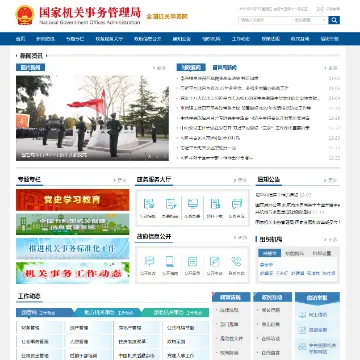The width and height of the screenshot is (360, 360).
Task: Click 更多 beside 通知公告 heading
Action: tap(332, 180)
